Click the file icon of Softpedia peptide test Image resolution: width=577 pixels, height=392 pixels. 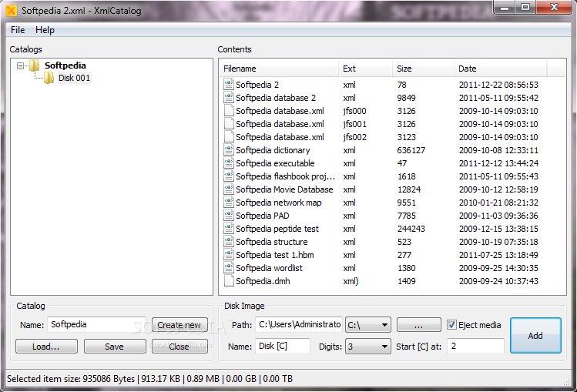(229, 229)
